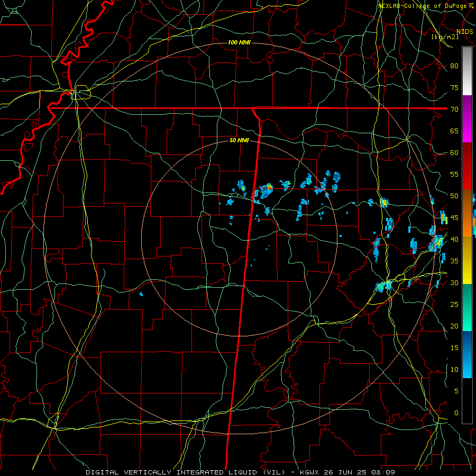The width and height of the screenshot is (476, 476).
Task: Click the 55 value on the color scale
Action: tap(454, 174)
